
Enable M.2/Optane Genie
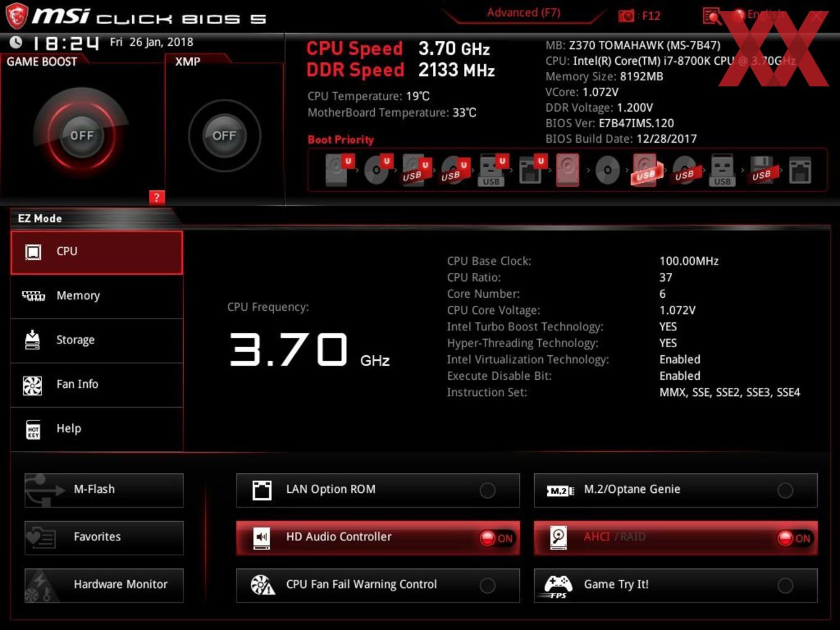tap(676, 490)
